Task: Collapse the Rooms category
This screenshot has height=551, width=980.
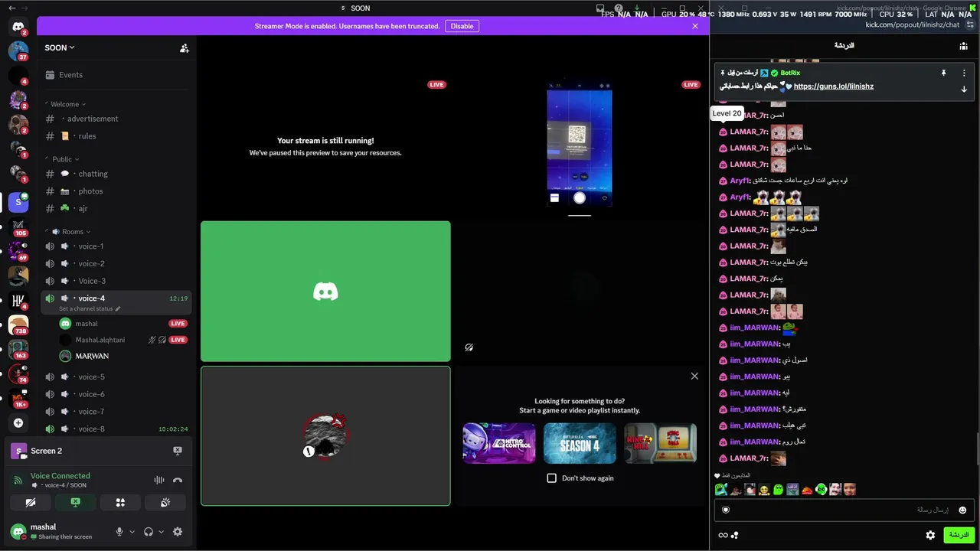Action: (x=71, y=232)
